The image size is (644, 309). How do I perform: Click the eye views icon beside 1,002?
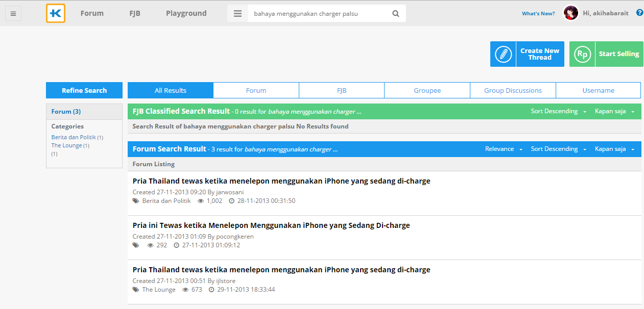[x=201, y=201]
